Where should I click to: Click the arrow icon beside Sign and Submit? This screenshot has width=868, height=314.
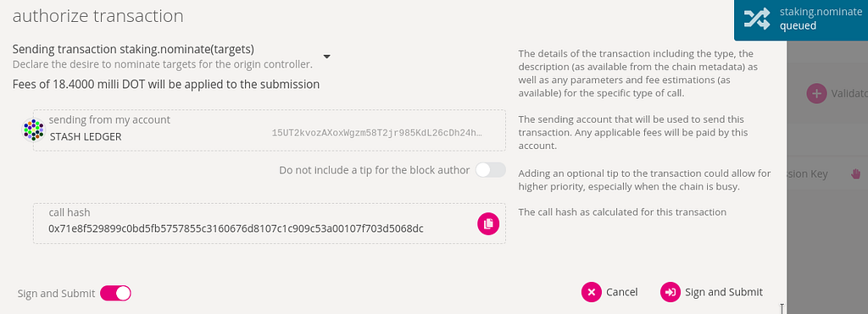(670, 293)
